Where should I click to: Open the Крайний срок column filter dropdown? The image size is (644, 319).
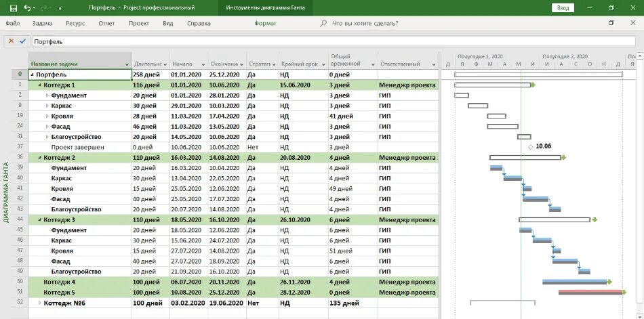323,64
